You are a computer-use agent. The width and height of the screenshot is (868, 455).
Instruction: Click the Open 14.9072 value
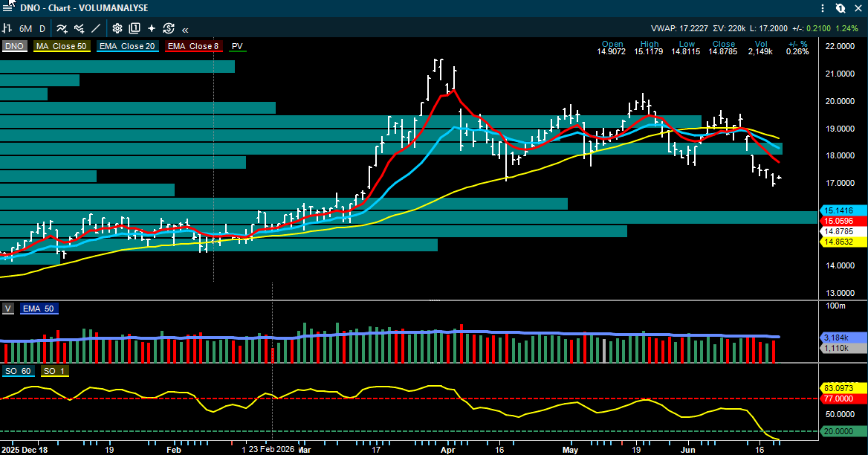(x=611, y=51)
